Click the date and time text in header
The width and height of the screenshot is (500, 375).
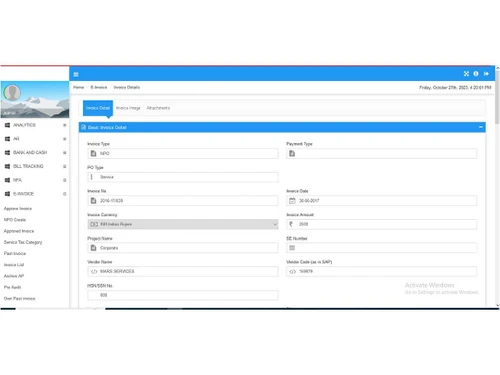click(x=455, y=88)
